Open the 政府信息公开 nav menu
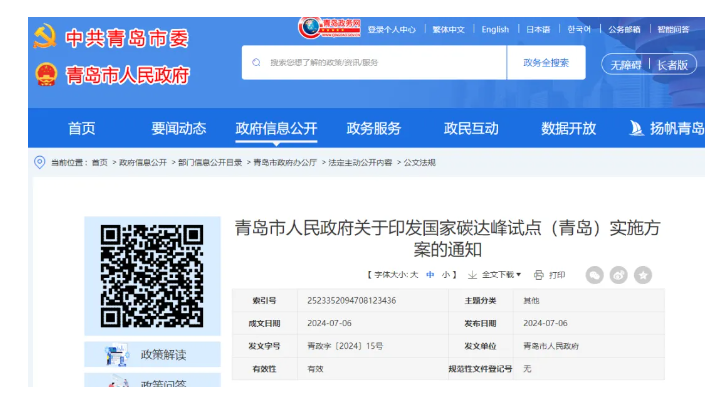Image resolution: width=724 pixels, height=396 pixels. (x=276, y=128)
